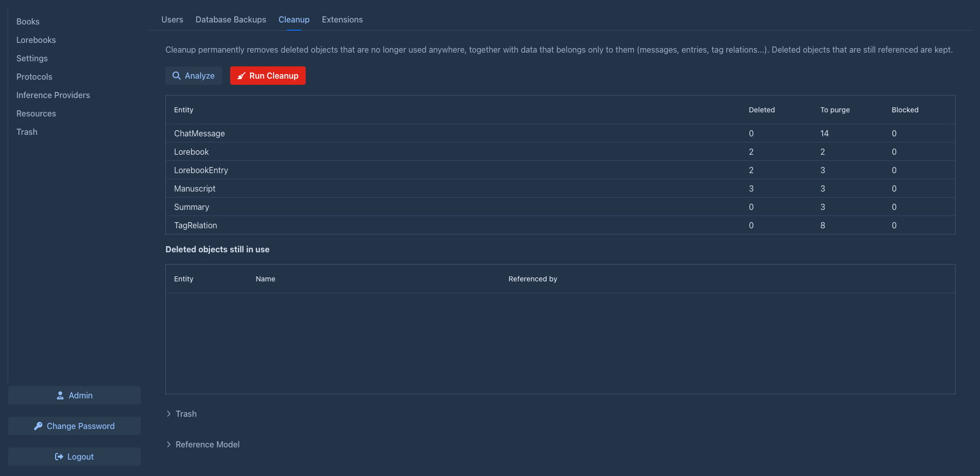Click the Reference Model section label
The width and height of the screenshot is (980, 476).
pyautogui.click(x=208, y=444)
